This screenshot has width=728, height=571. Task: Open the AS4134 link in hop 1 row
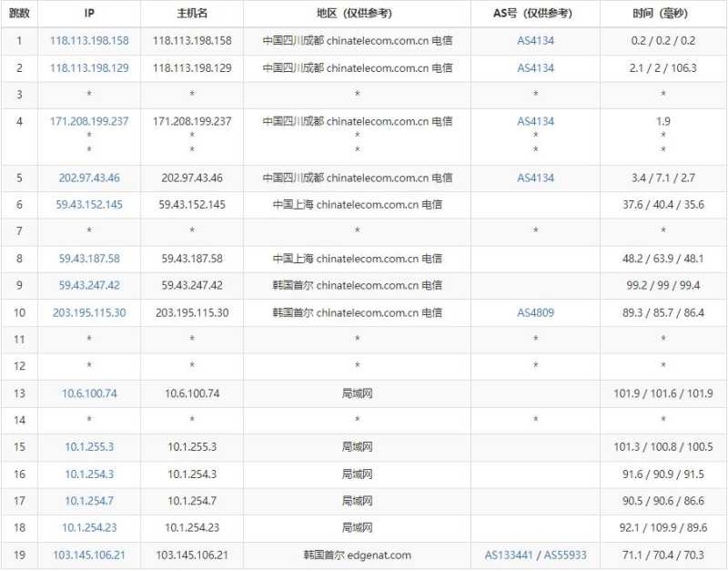pos(535,40)
